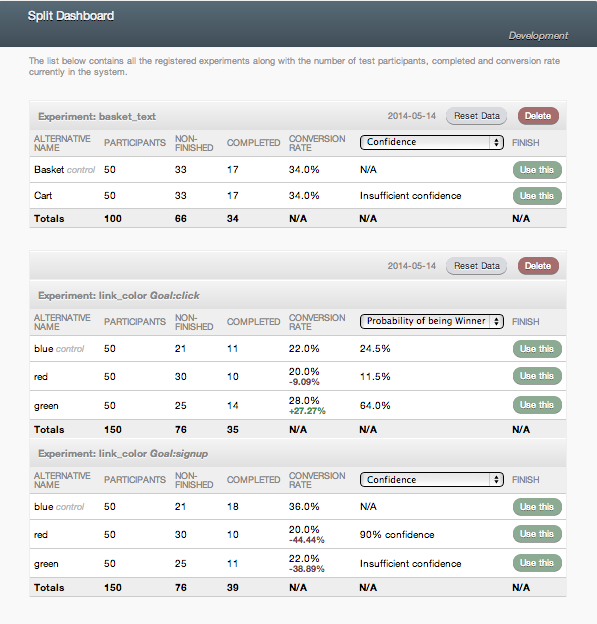Use red alternative for Goal:click

pyautogui.click(x=537, y=376)
